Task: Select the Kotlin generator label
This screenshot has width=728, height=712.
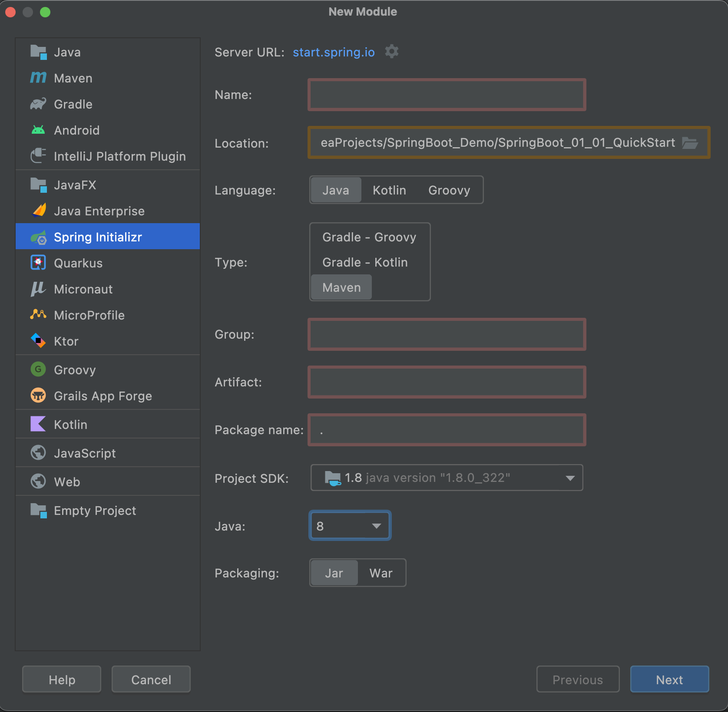Action: pyautogui.click(x=70, y=425)
